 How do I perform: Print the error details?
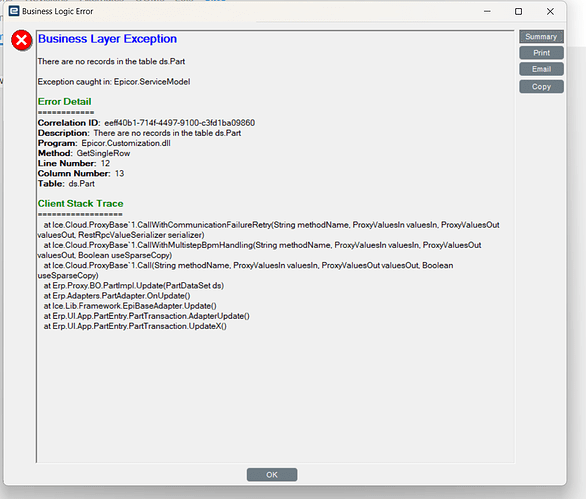541,53
